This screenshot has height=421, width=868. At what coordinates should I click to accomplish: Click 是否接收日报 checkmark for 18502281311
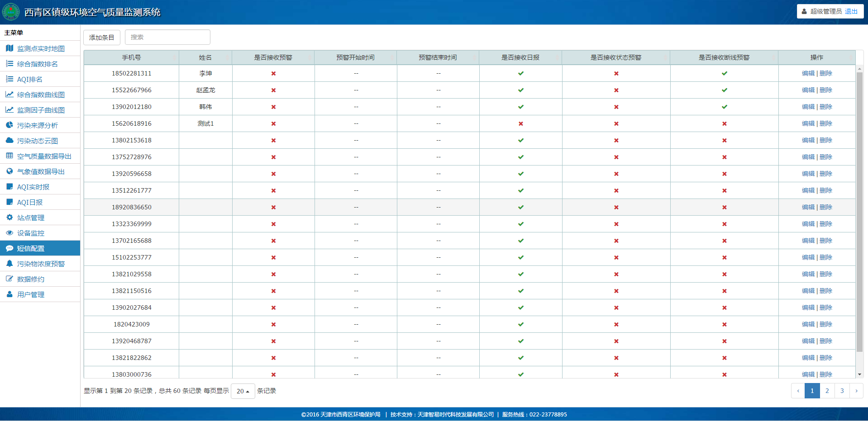[x=521, y=73]
